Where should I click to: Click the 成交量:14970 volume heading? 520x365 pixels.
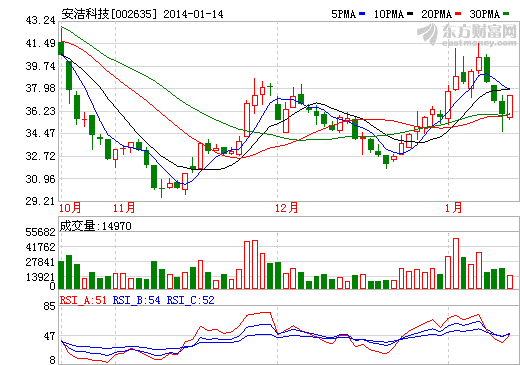point(96,226)
